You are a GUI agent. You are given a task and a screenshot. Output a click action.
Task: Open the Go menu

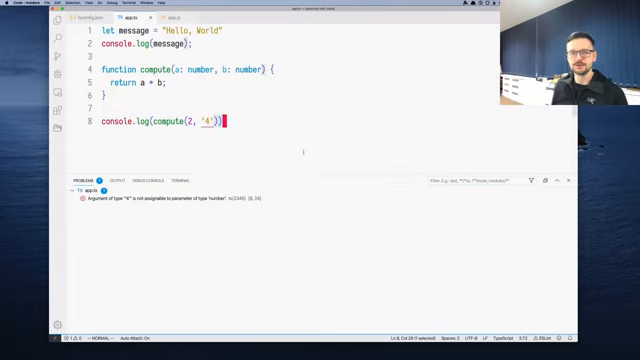click(x=100, y=2)
